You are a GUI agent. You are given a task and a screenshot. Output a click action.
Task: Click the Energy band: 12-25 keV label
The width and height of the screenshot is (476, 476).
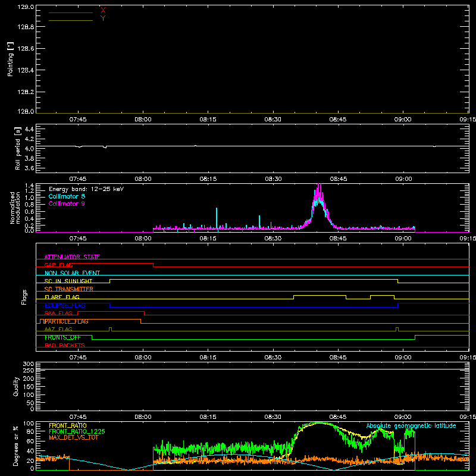click(86, 189)
